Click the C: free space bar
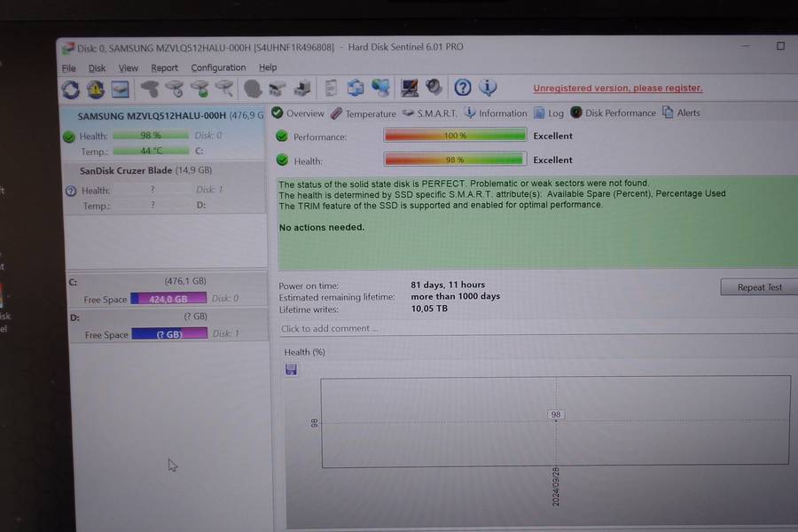Viewport: 798px width, 532px height. [x=168, y=299]
